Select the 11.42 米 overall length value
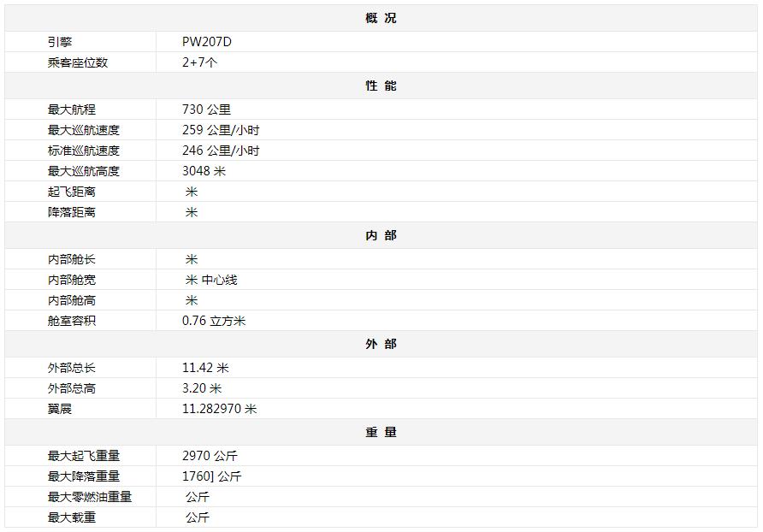The width and height of the screenshot is (763, 532). (205, 368)
